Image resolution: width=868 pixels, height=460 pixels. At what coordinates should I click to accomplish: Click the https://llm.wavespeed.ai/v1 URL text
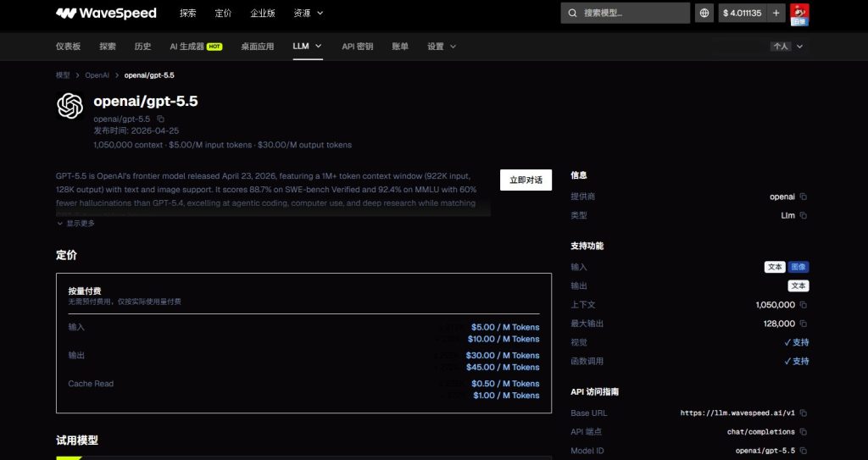click(737, 413)
